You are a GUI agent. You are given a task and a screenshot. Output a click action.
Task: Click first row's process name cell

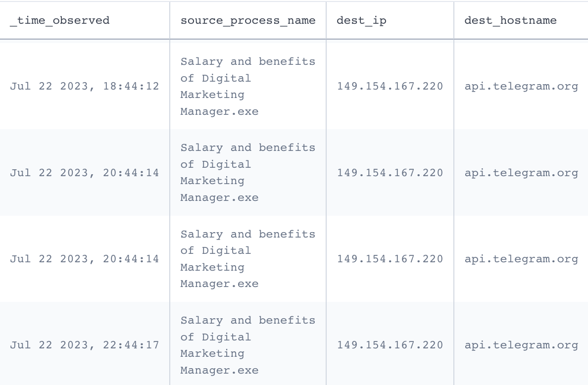[x=248, y=86]
